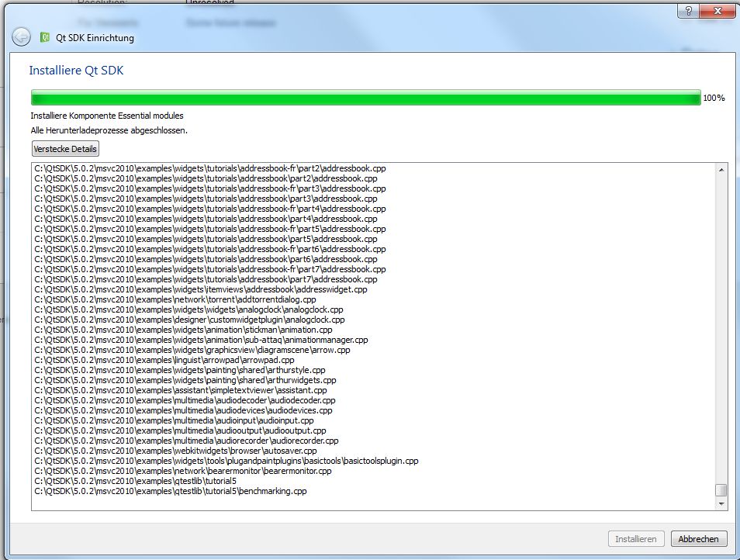The width and height of the screenshot is (740, 560).
Task: Click the Qt logo icon in title bar
Action: (x=45, y=38)
